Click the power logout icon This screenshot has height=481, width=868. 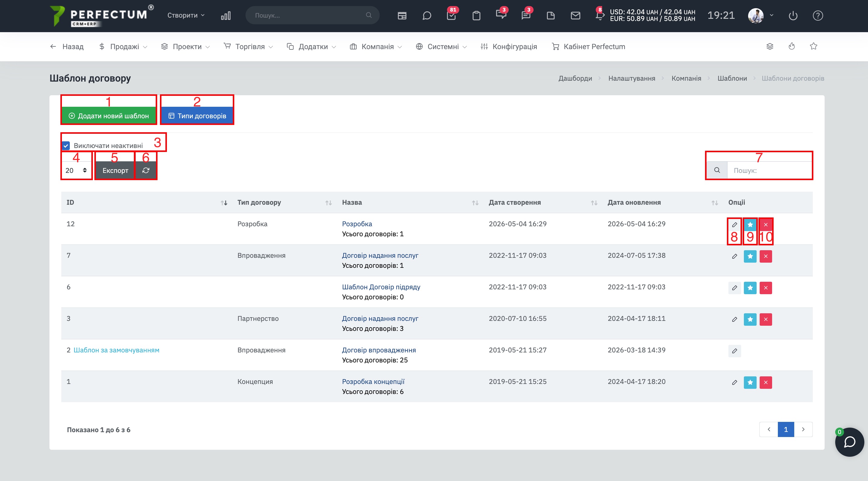click(x=793, y=15)
